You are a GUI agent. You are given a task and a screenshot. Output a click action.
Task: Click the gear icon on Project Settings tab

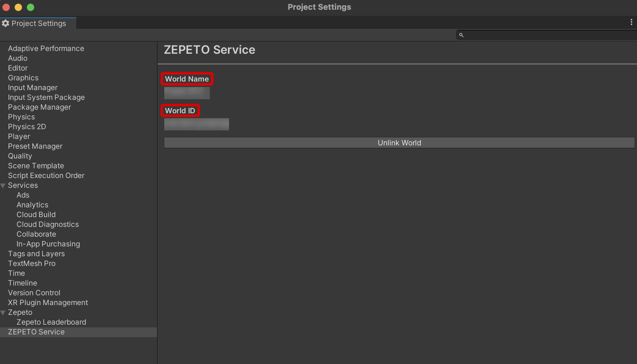click(x=5, y=23)
